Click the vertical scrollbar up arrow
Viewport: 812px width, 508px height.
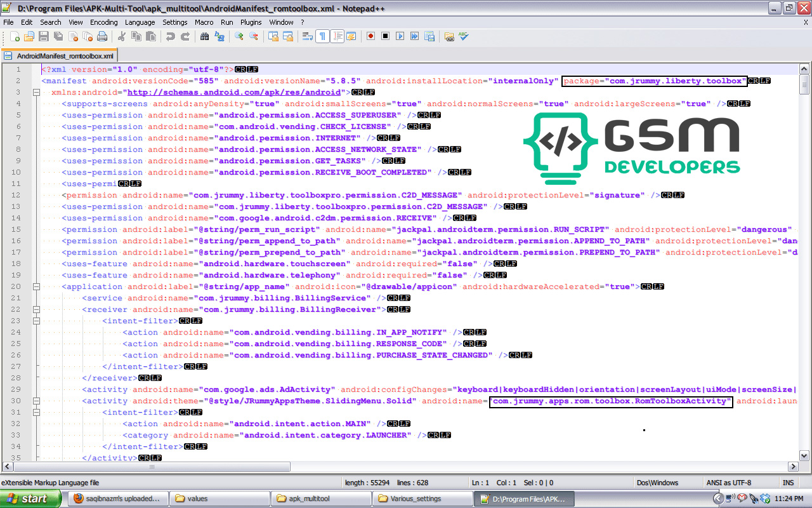pyautogui.click(x=804, y=69)
